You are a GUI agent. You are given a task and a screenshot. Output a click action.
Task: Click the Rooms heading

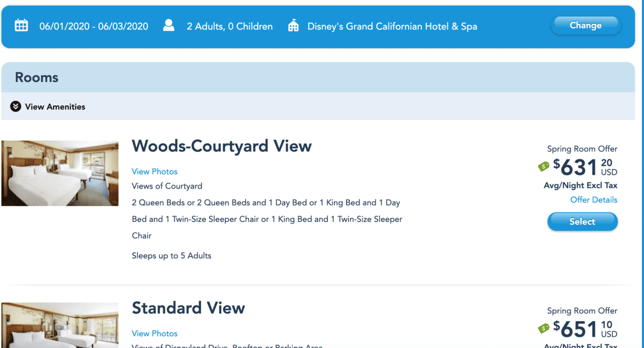[x=36, y=77]
